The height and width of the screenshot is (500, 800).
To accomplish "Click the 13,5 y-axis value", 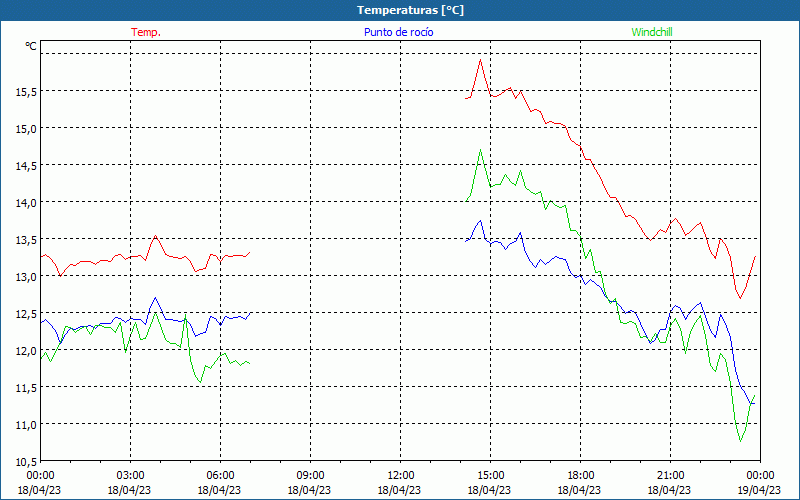I will (x=26, y=240).
